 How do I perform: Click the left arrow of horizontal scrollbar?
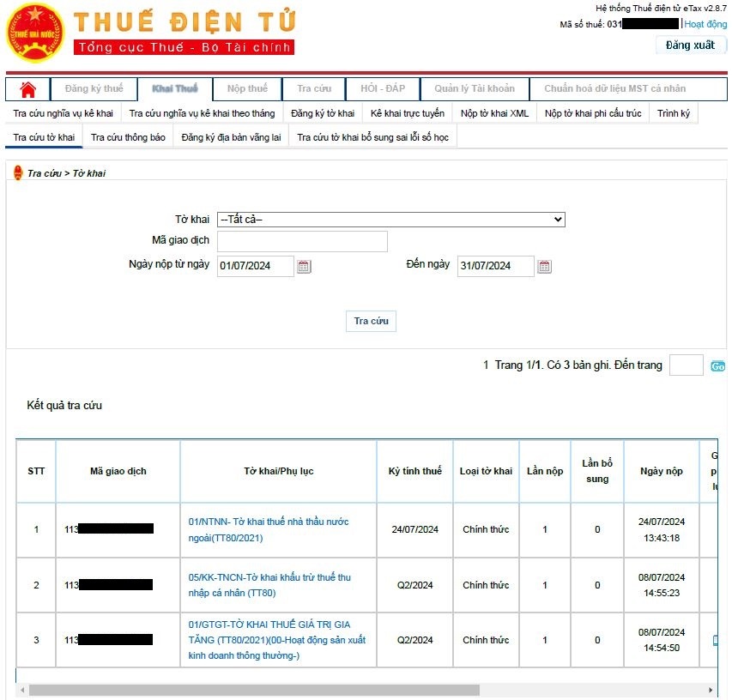coord(21,691)
